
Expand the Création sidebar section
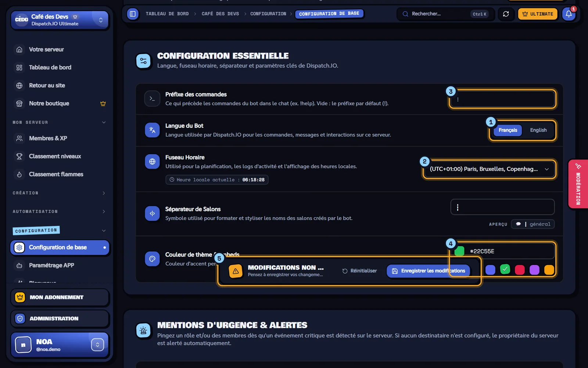click(x=59, y=193)
